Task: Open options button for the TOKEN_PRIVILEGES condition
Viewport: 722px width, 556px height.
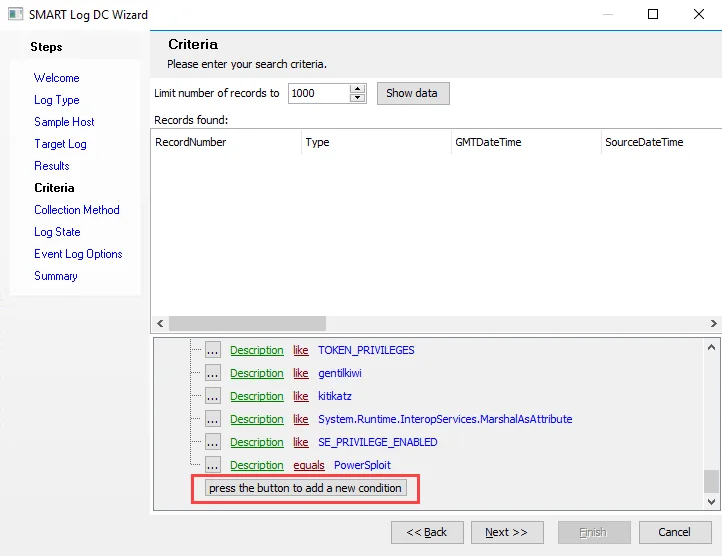Action: [213, 350]
